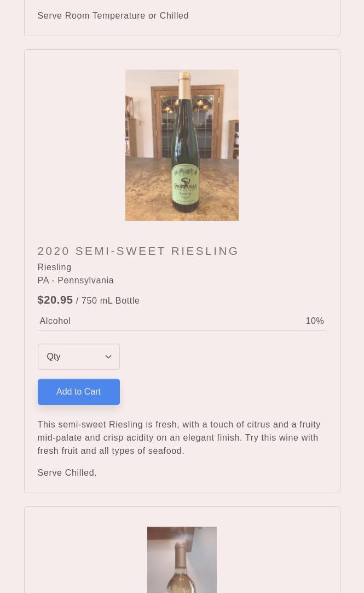Click the 10% alcohol value
This screenshot has width=364, height=593.
pos(315,321)
